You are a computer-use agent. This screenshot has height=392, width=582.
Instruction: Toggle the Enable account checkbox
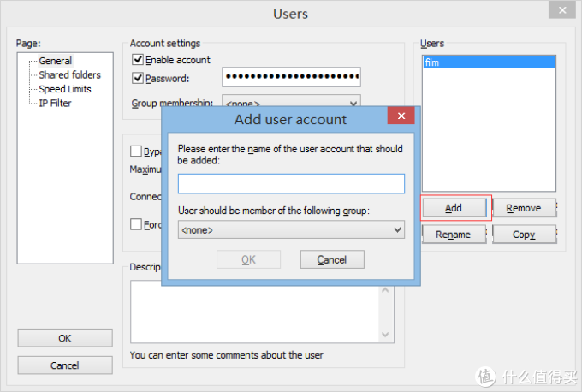click(137, 60)
